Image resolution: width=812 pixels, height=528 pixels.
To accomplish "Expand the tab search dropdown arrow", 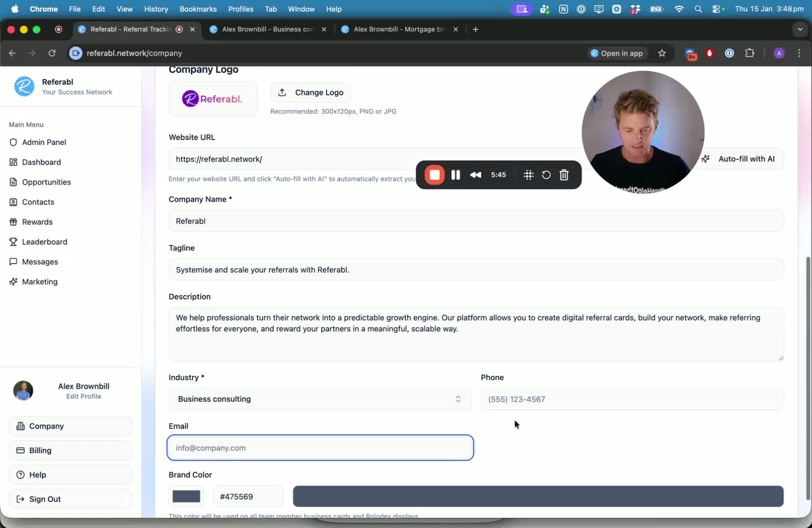I will pyautogui.click(x=800, y=29).
